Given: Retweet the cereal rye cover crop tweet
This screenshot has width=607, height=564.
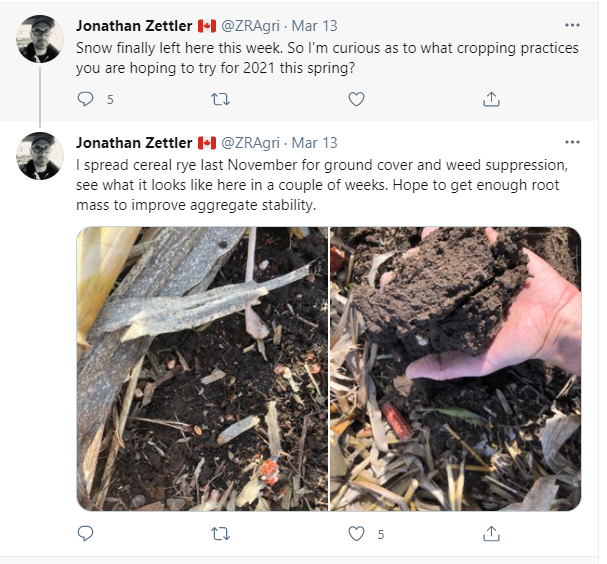Looking at the screenshot, I should (x=222, y=534).
